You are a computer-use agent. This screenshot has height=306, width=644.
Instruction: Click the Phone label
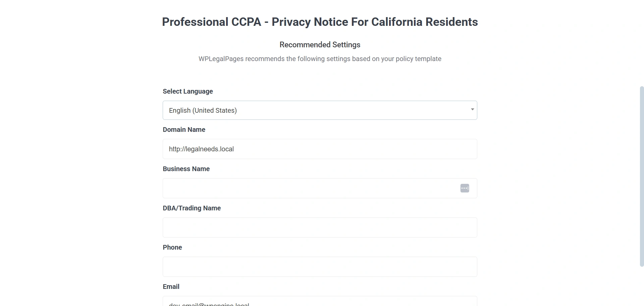pos(172,247)
